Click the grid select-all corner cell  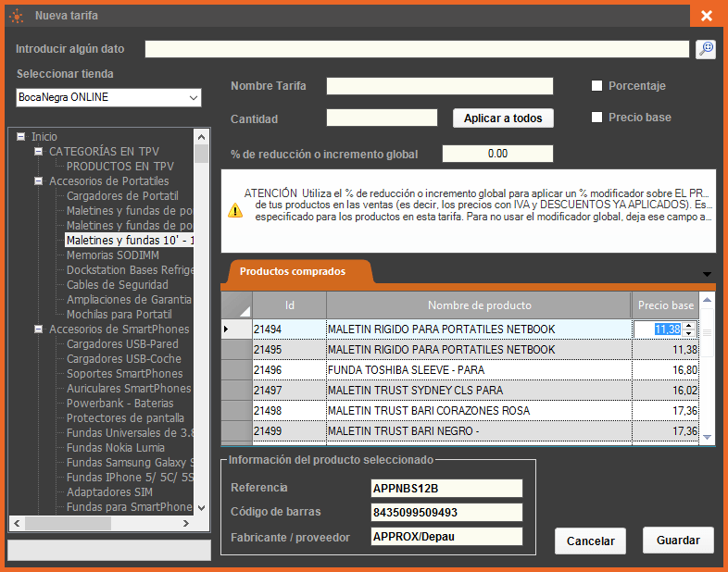[238, 306]
